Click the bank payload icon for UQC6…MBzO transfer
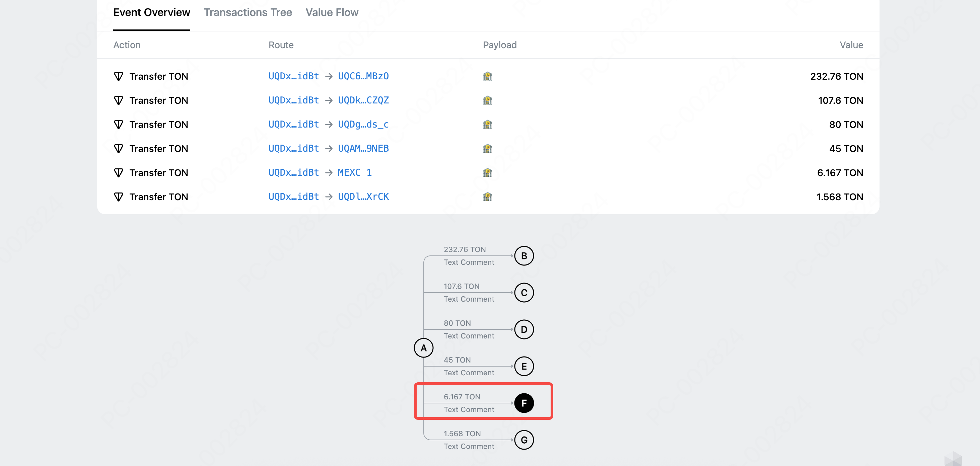Viewport: 980px width, 466px height. pos(487,76)
